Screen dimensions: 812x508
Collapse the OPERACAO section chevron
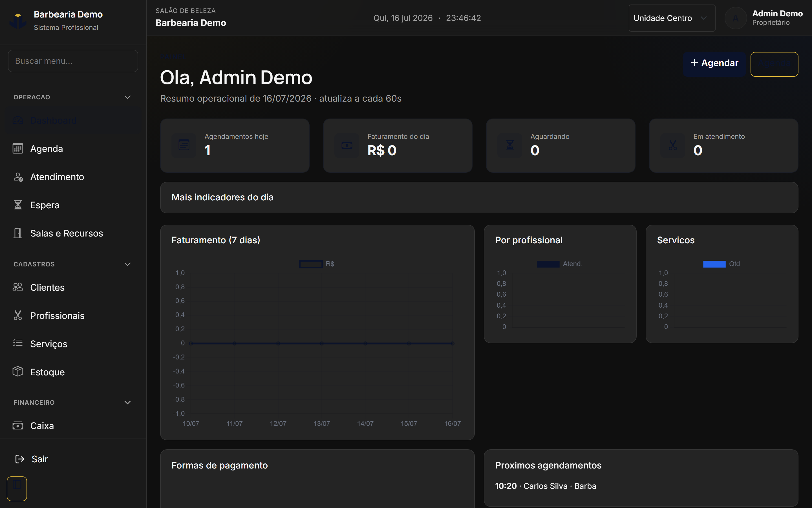tap(127, 97)
